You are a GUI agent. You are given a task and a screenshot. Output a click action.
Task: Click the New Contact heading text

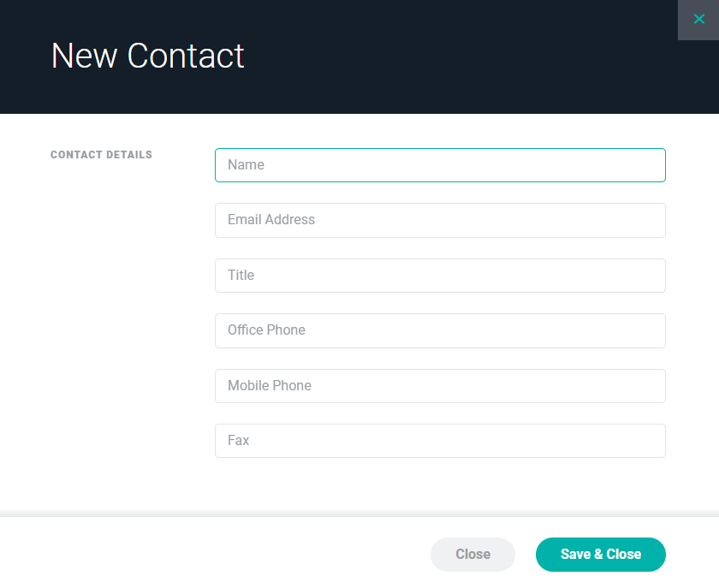coord(148,56)
